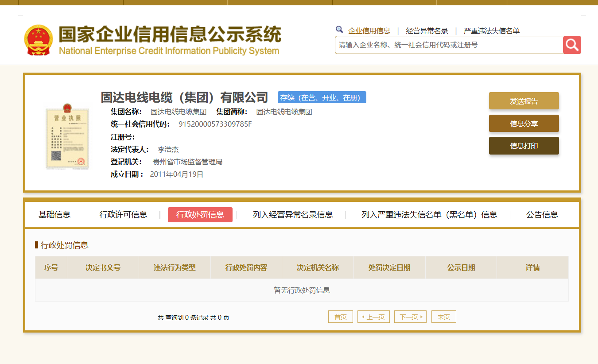Click the credit code 91520000573309785F
The width and height of the screenshot is (598, 364).
(x=215, y=124)
